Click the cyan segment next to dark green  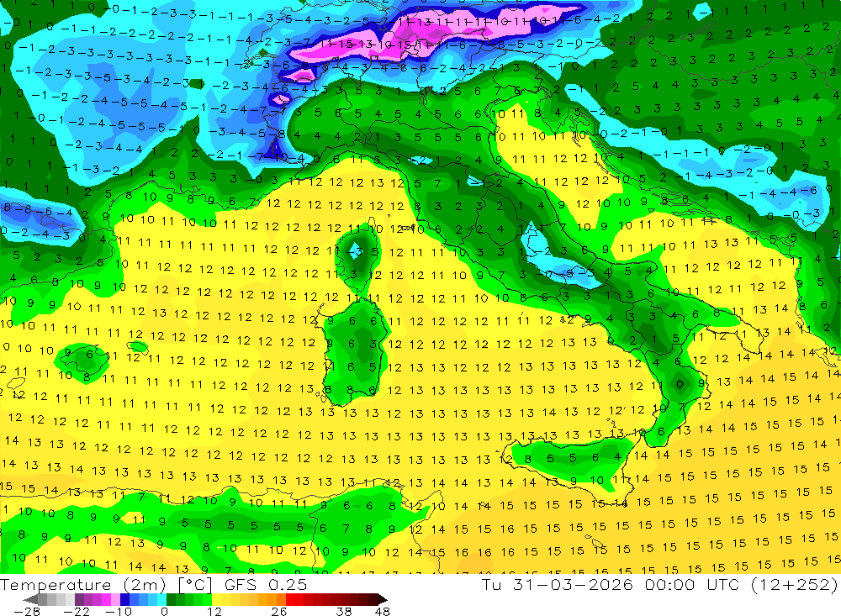pos(161,599)
